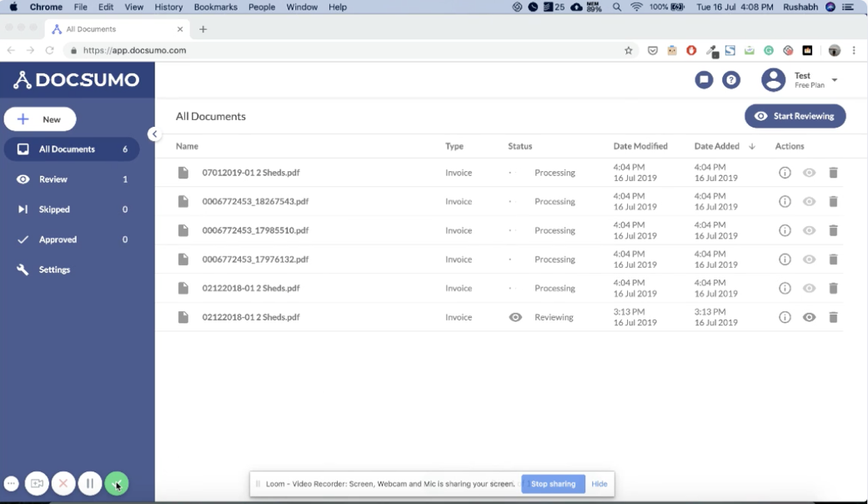This screenshot has width=868, height=504.
Task: Review 0006772453_18267543.pdf via eye icon
Action: click(x=809, y=202)
